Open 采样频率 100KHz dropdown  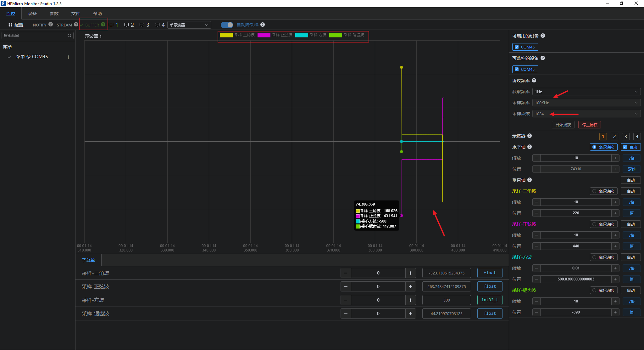tap(586, 103)
